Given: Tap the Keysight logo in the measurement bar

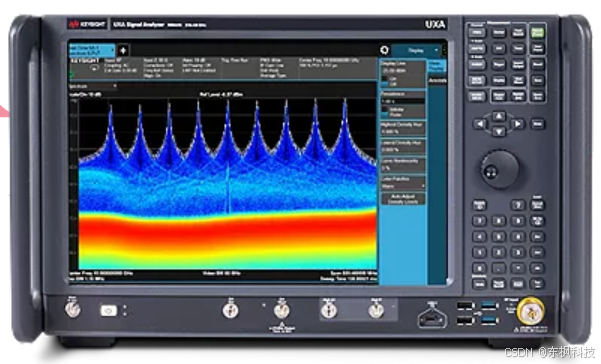Looking at the screenshot, I should click(x=85, y=61).
